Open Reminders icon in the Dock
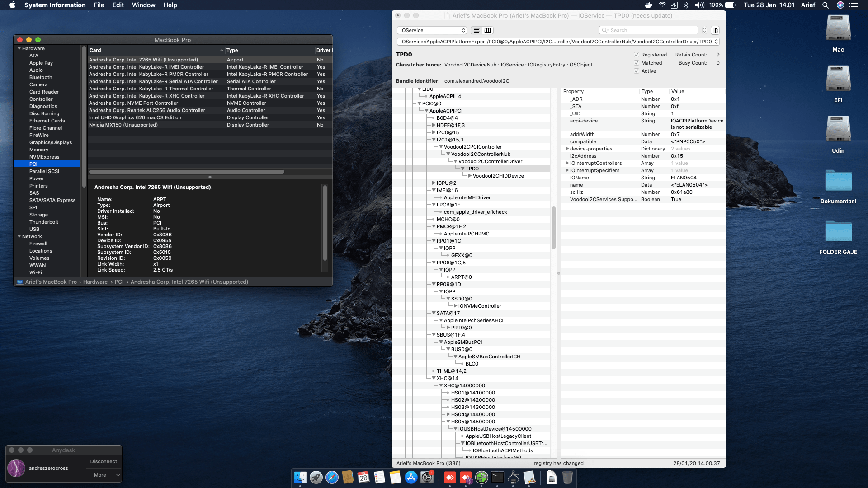Image resolution: width=868 pixels, height=488 pixels. click(x=379, y=477)
